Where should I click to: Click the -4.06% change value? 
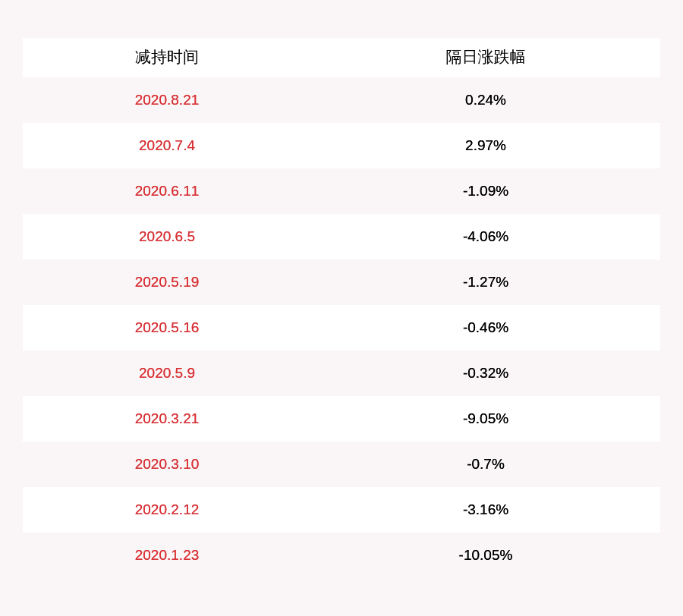[486, 237]
